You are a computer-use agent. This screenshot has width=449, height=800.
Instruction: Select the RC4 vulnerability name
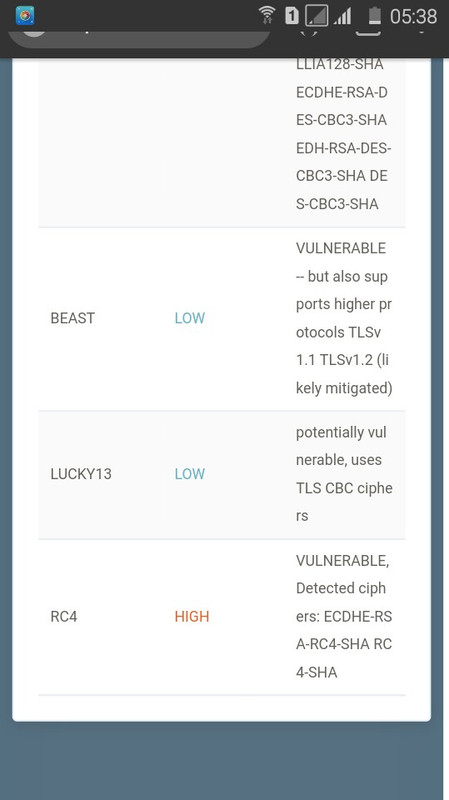(x=64, y=616)
